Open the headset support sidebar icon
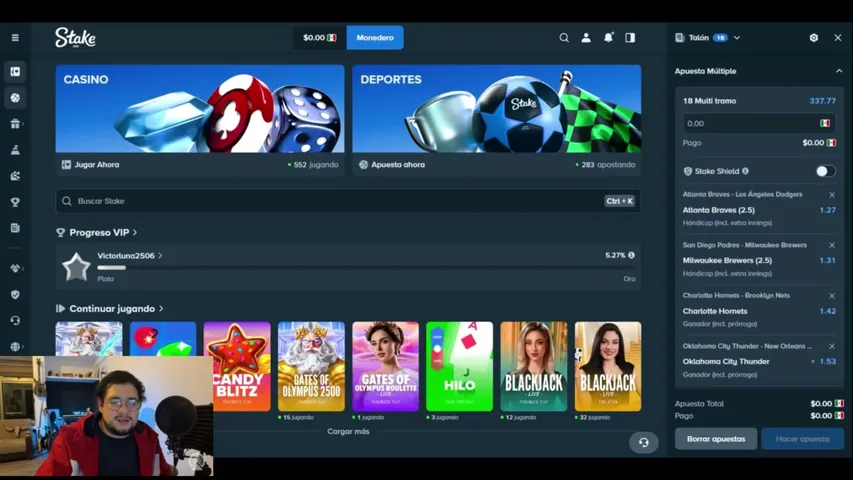This screenshot has height=480, width=853. 15,321
